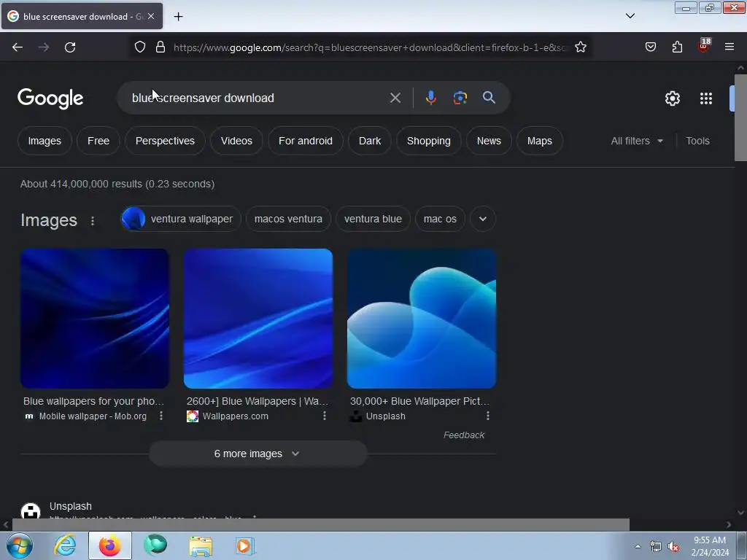Open options for the Unsplash image result
This screenshot has height=560, width=747.
click(488, 416)
